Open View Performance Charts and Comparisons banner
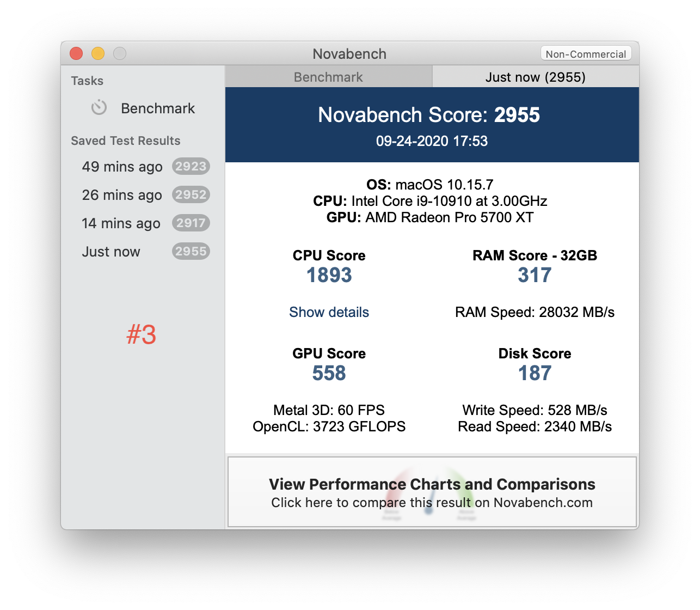Screen dimensions: 700x610 pos(432,492)
